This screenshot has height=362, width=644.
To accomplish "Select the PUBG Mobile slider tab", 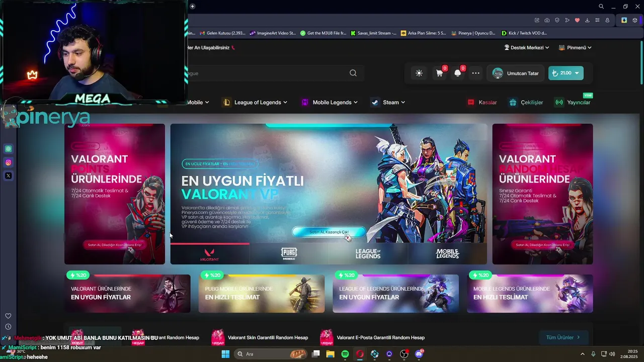I will 289,254.
